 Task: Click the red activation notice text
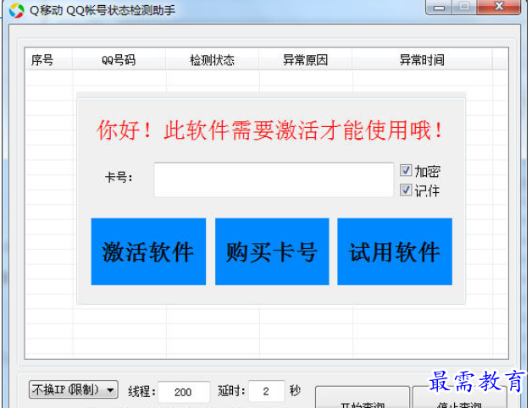pos(269,130)
